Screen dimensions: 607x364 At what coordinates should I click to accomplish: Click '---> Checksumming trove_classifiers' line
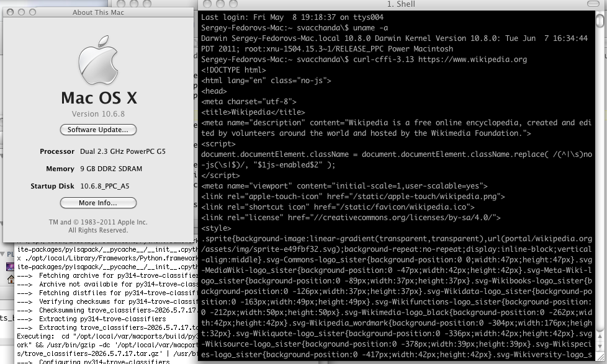[x=107, y=310]
